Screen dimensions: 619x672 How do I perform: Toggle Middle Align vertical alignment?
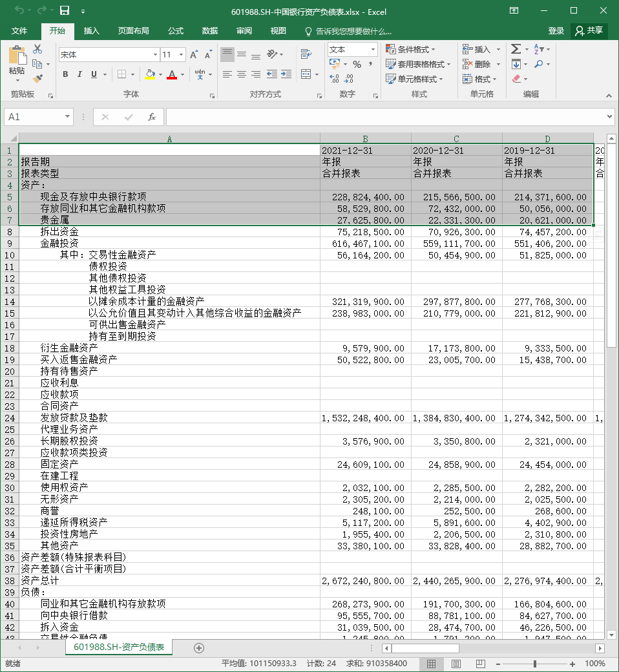[x=242, y=54]
